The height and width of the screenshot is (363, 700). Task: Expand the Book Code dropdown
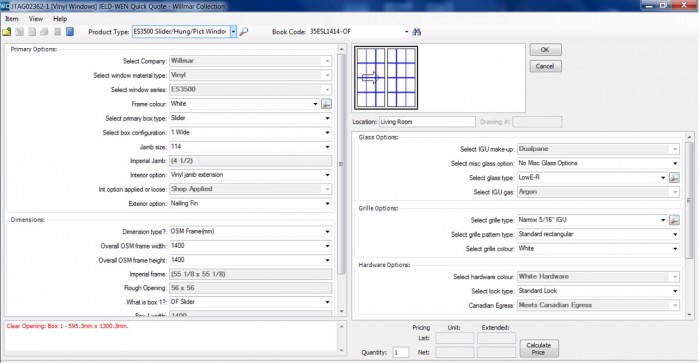pos(406,32)
